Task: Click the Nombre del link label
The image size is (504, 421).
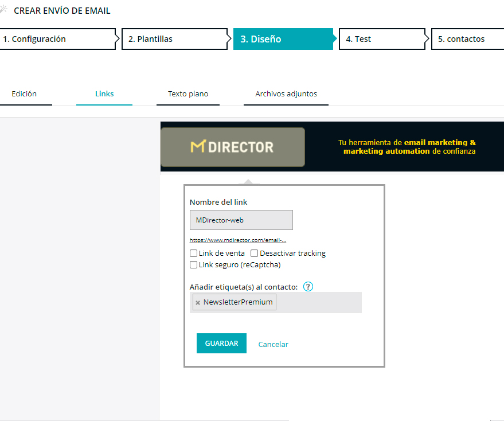Action: tap(218, 202)
